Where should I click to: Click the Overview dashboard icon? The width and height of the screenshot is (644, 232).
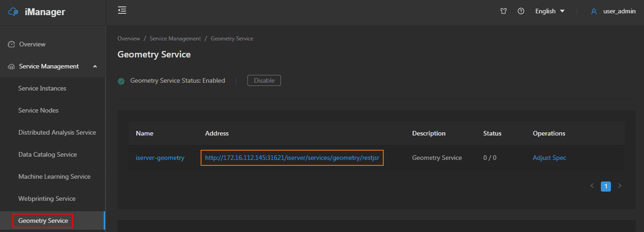coord(11,44)
